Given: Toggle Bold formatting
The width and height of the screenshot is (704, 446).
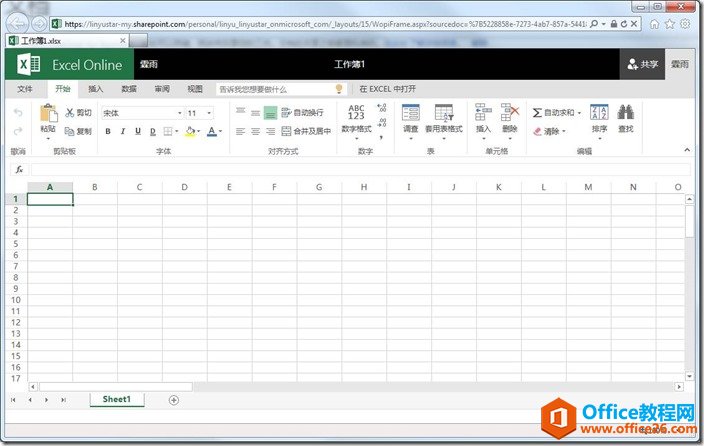Looking at the screenshot, I should [108, 131].
